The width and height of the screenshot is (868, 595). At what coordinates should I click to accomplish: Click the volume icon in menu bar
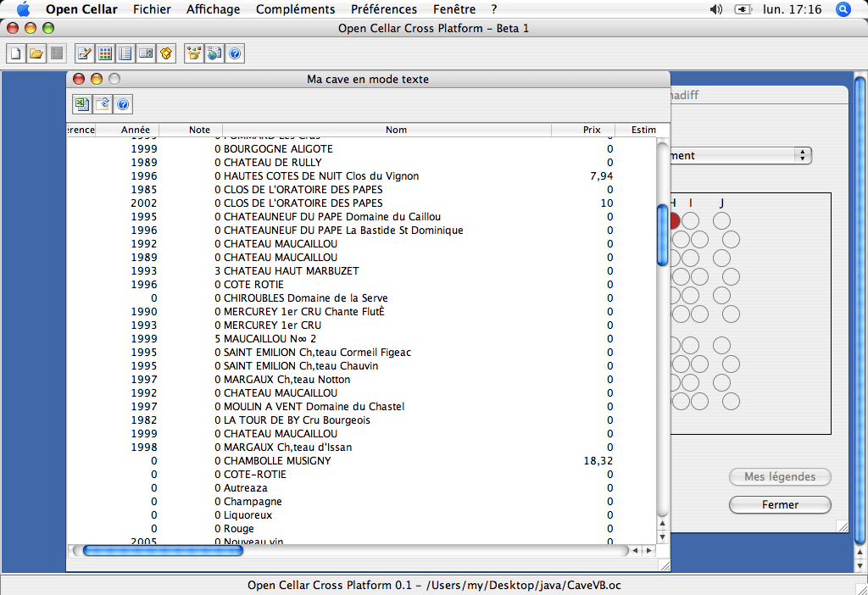[x=716, y=9]
